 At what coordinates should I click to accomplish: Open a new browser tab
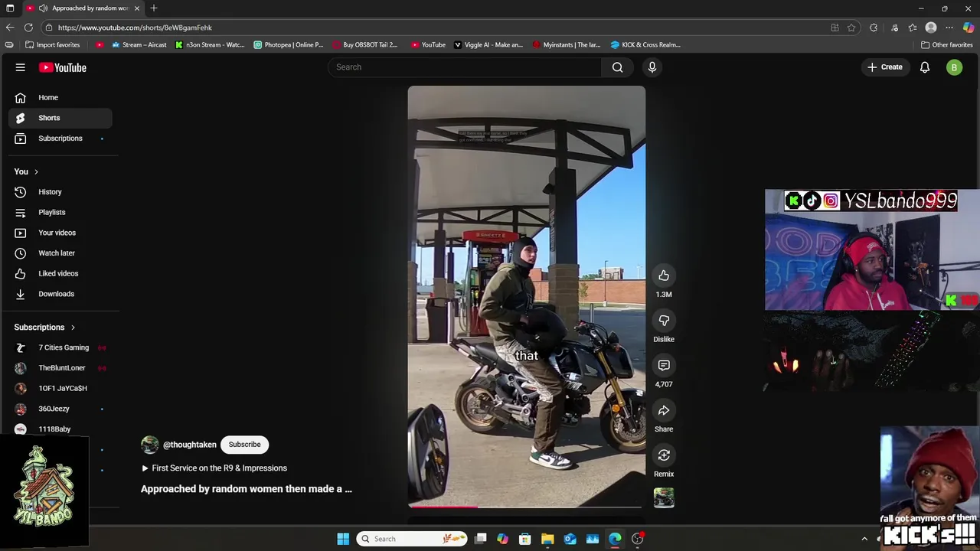(x=154, y=8)
